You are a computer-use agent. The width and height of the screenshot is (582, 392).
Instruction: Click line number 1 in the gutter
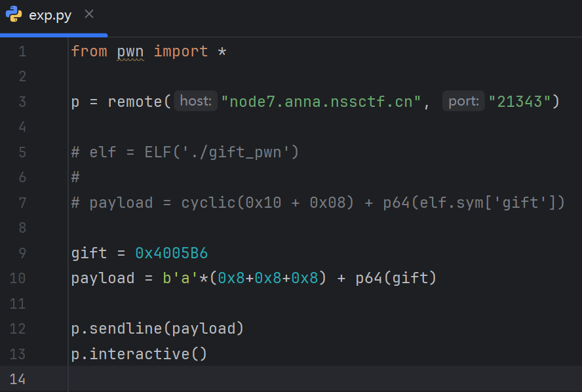(22, 51)
